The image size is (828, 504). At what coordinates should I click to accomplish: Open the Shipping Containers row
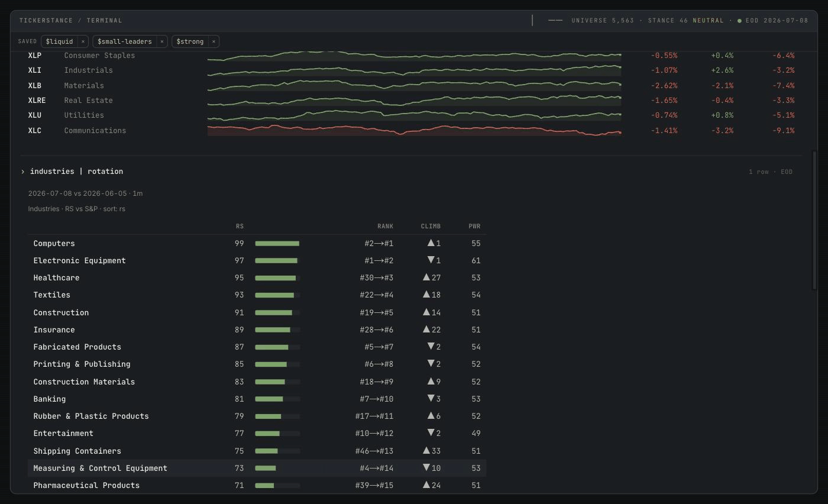point(257,451)
